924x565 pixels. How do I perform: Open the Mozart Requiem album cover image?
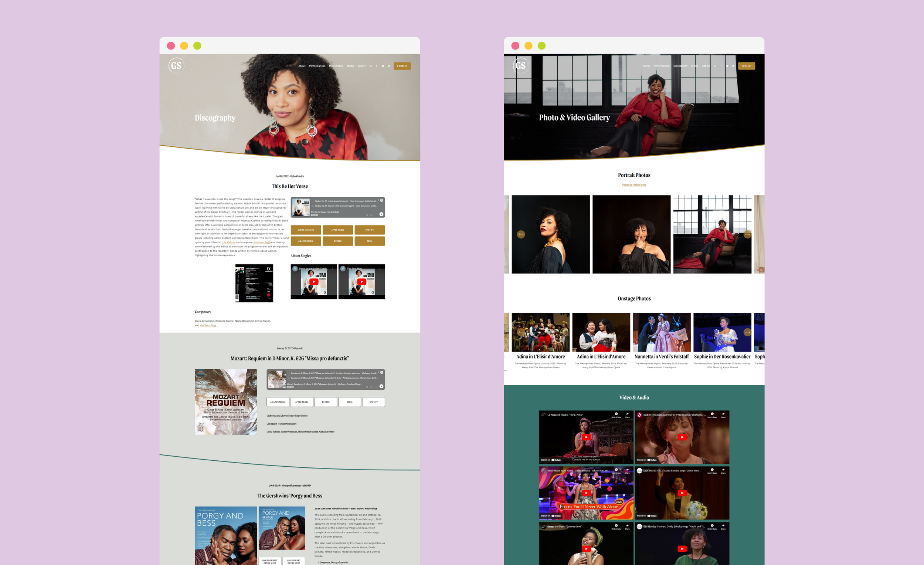226,402
